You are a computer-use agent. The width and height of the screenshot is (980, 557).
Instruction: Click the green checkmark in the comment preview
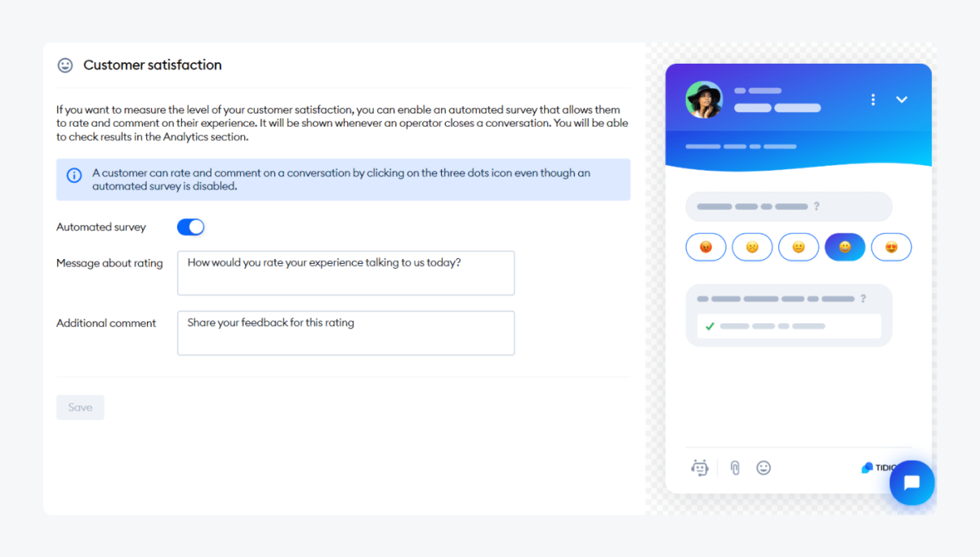pyautogui.click(x=710, y=326)
